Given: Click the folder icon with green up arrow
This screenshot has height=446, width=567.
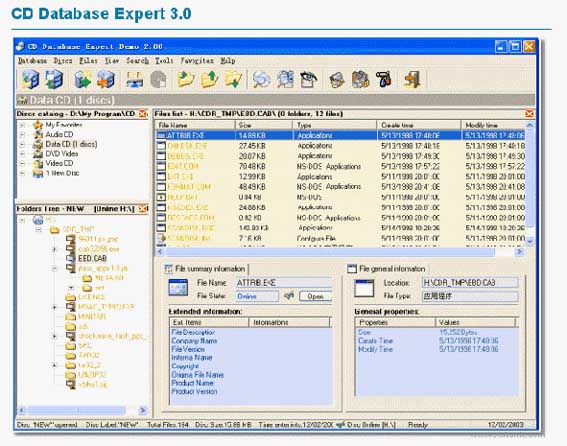Looking at the screenshot, I should (209, 79).
